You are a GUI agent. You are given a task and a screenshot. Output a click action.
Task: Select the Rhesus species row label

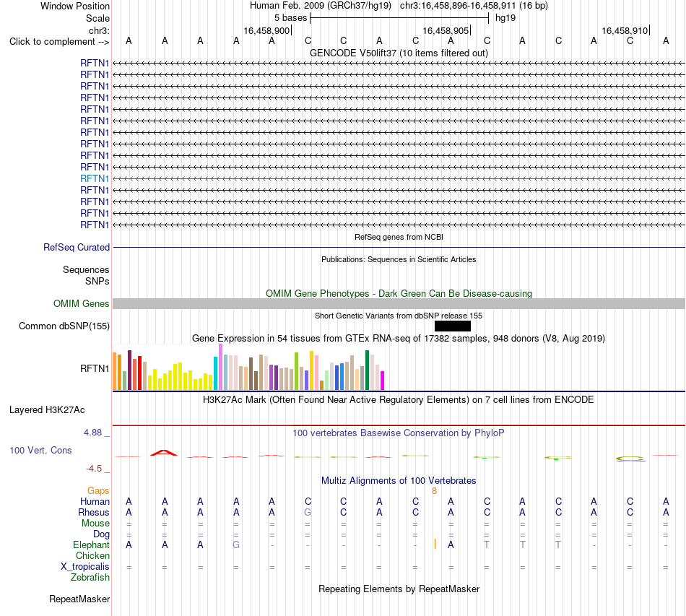tap(94, 512)
